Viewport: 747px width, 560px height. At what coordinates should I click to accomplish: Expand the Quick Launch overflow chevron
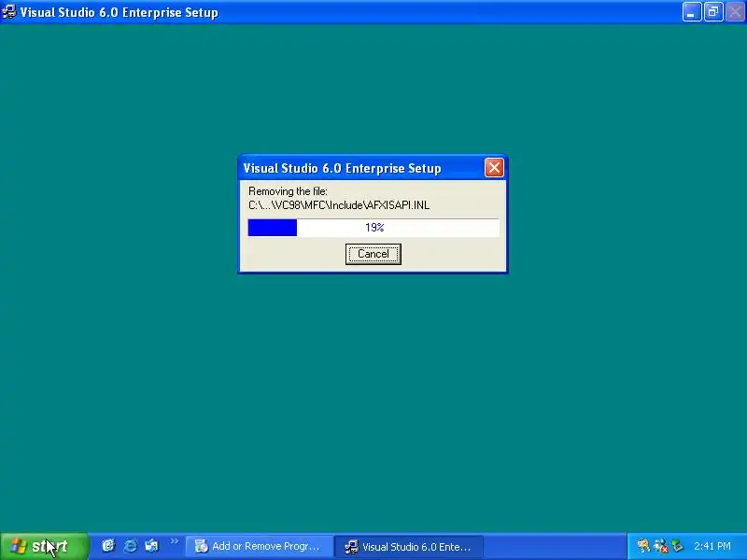pos(174,541)
